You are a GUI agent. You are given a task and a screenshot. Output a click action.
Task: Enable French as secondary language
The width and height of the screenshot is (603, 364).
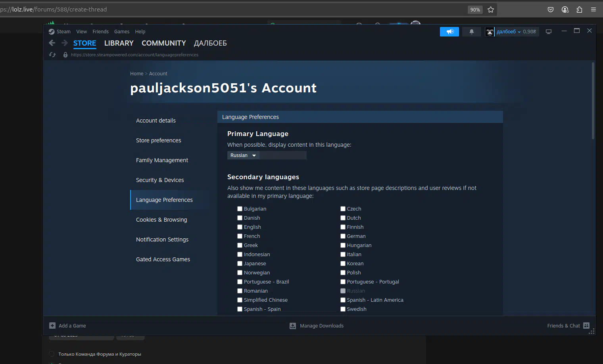(x=240, y=236)
